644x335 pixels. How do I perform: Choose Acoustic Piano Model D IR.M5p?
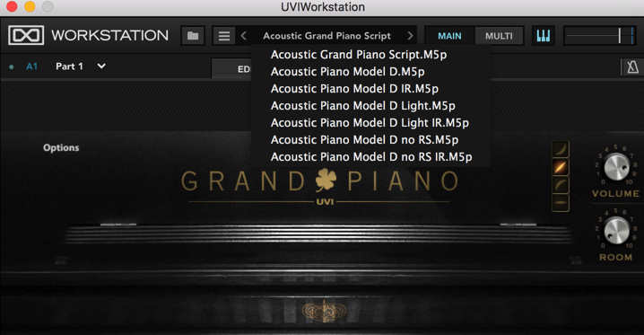click(354, 89)
